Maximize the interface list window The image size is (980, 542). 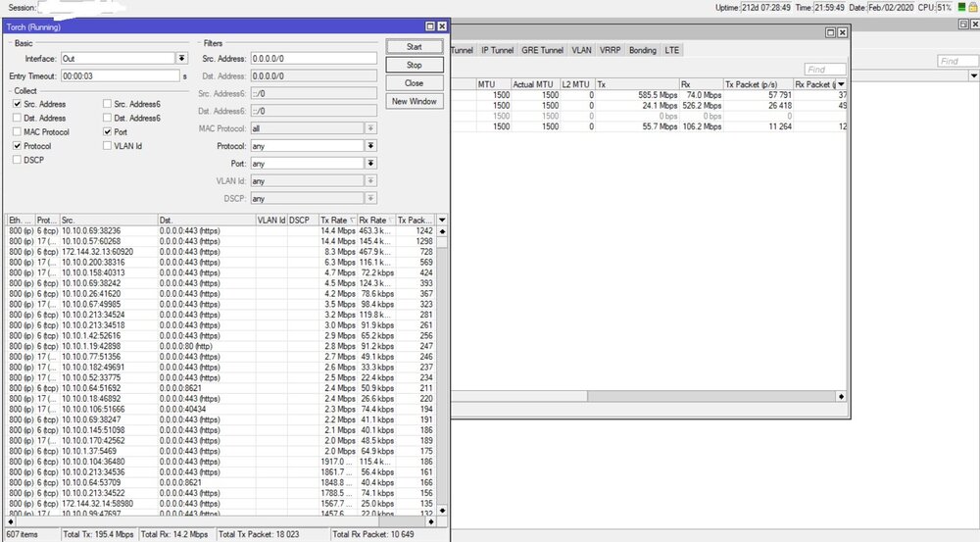(831, 32)
